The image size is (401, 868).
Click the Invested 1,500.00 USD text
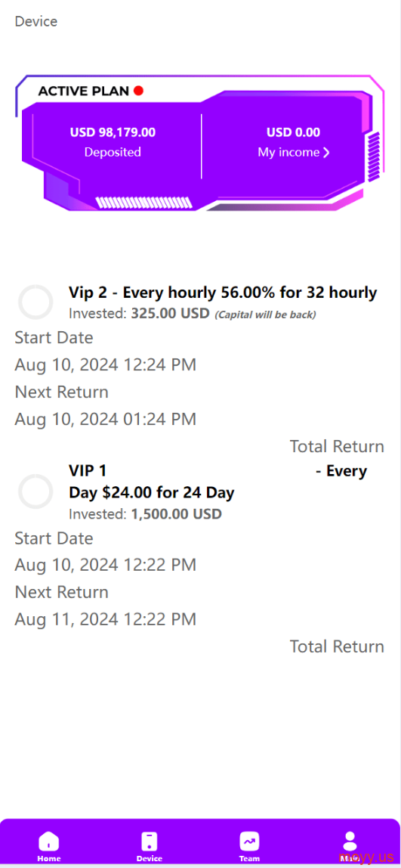[x=145, y=513]
